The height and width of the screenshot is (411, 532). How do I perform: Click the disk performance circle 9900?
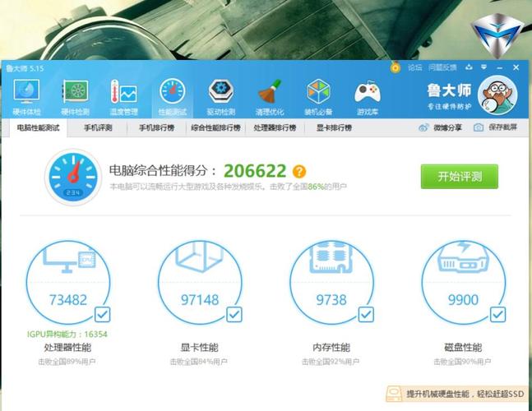pyautogui.click(x=464, y=283)
